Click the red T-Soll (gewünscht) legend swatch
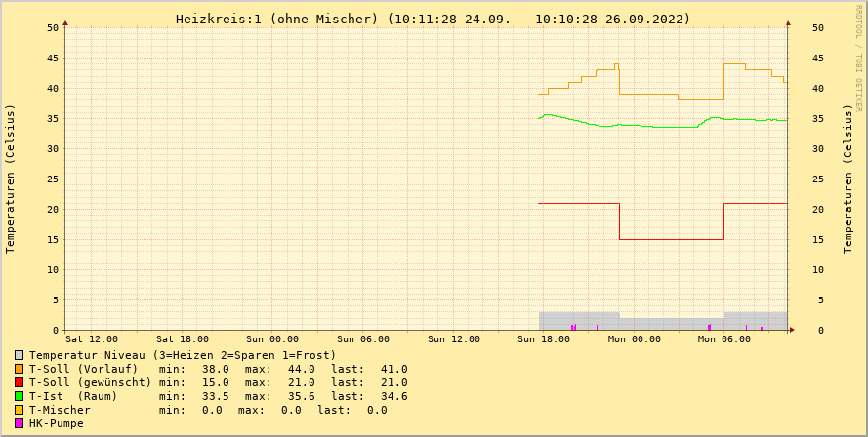The height and width of the screenshot is (437, 868). 20,382
